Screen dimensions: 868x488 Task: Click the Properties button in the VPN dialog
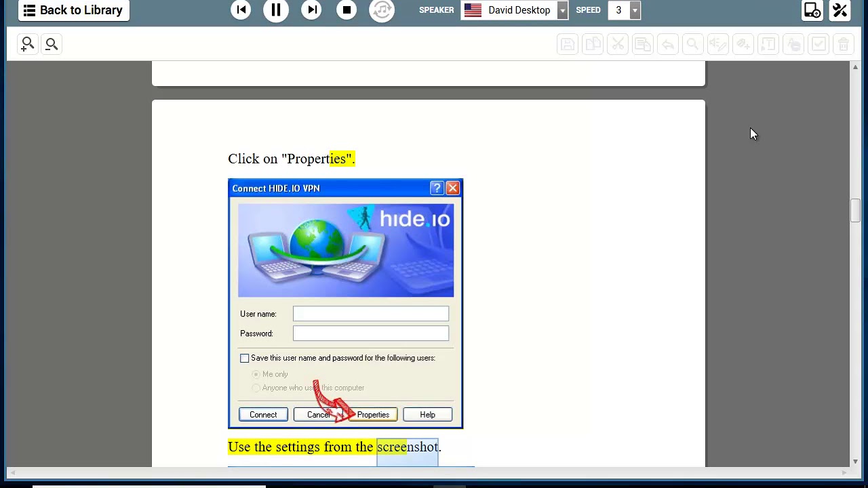(373, 415)
